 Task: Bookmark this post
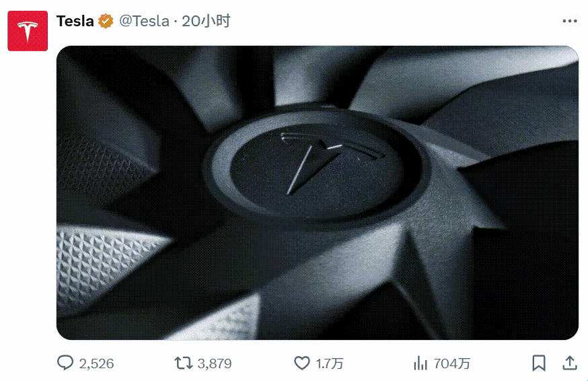(x=539, y=363)
